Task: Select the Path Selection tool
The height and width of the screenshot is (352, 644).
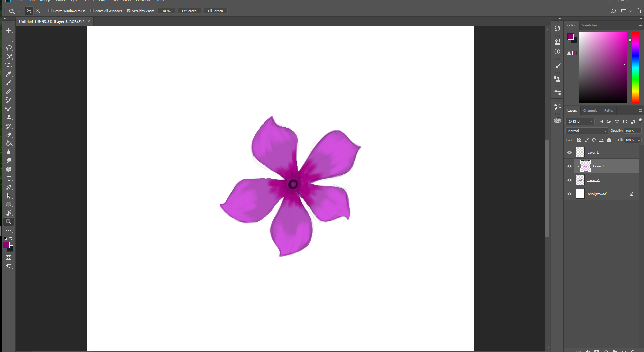Action: pyautogui.click(x=9, y=196)
